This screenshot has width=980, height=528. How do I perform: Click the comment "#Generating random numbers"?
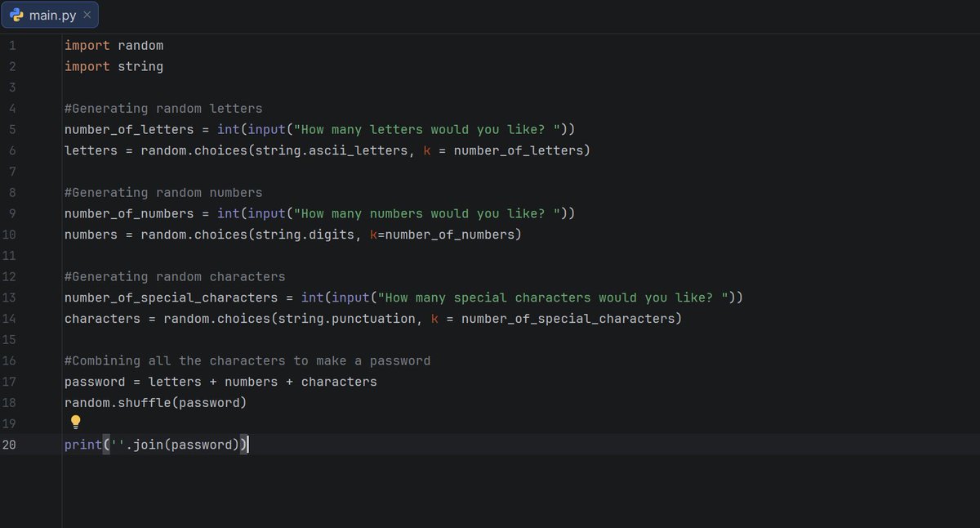point(163,193)
